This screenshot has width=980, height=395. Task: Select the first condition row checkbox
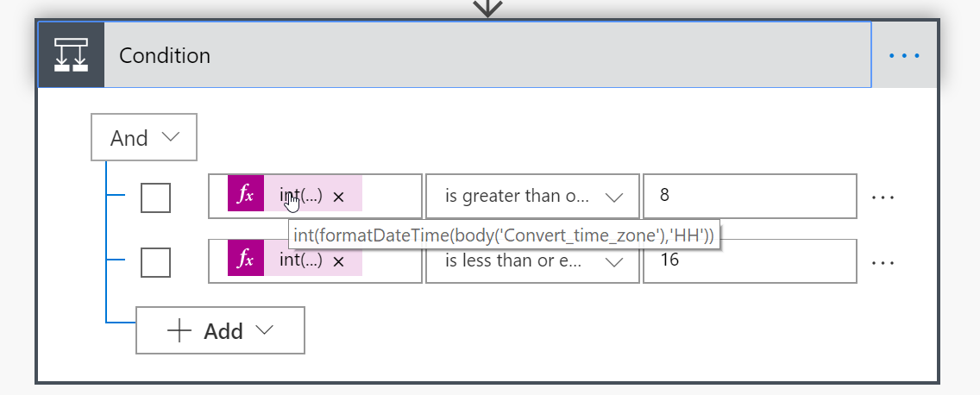click(x=155, y=197)
